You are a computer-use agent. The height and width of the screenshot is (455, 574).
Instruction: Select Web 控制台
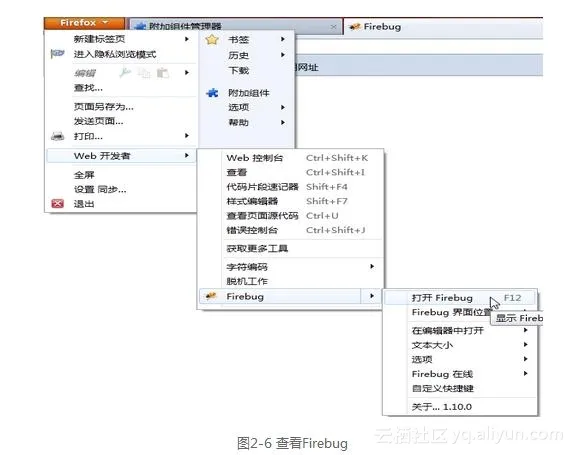(x=291, y=158)
